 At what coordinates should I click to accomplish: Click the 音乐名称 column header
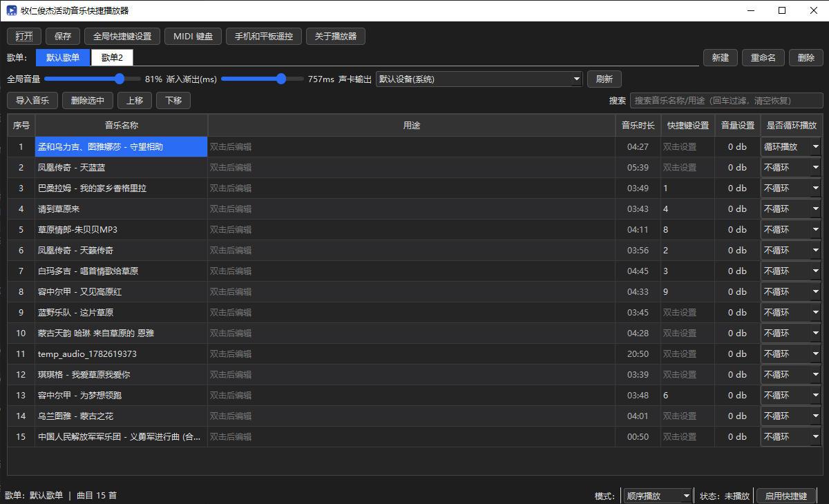[x=122, y=125]
